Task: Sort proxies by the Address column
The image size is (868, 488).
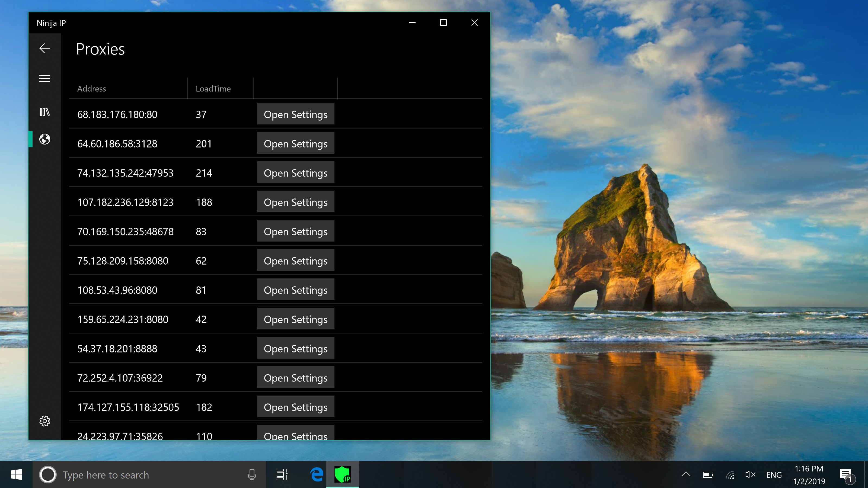Action: point(91,89)
